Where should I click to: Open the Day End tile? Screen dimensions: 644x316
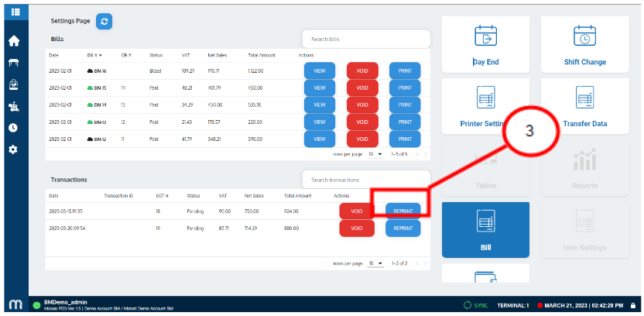tap(485, 44)
